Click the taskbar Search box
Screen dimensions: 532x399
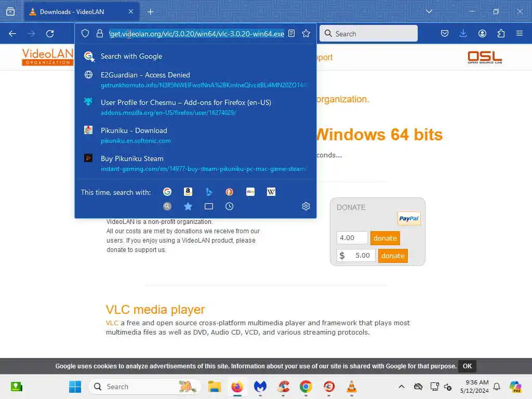coord(145,387)
